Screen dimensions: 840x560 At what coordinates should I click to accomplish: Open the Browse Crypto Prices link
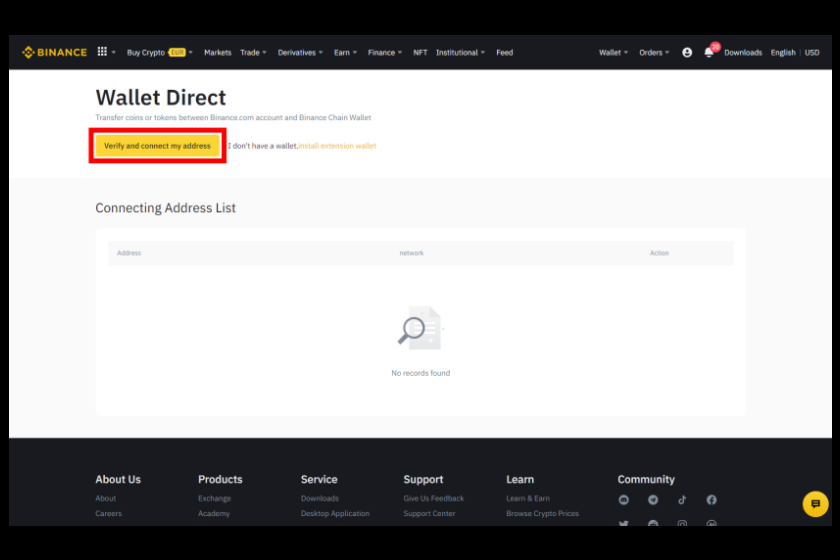[542, 513]
